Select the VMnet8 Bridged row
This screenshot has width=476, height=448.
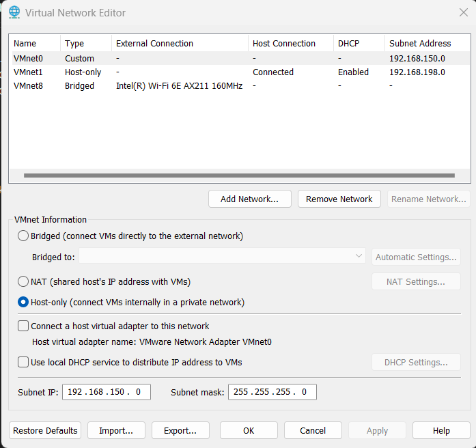coord(28,86)
